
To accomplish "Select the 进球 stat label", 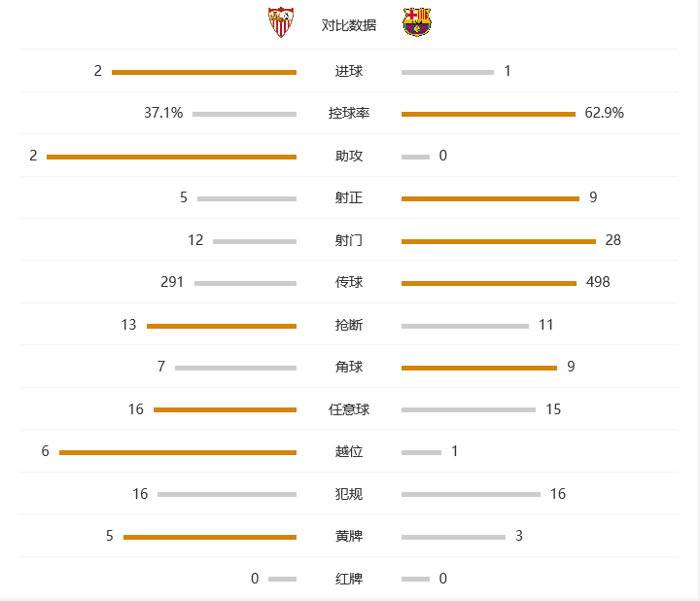I will coord(349,71).
